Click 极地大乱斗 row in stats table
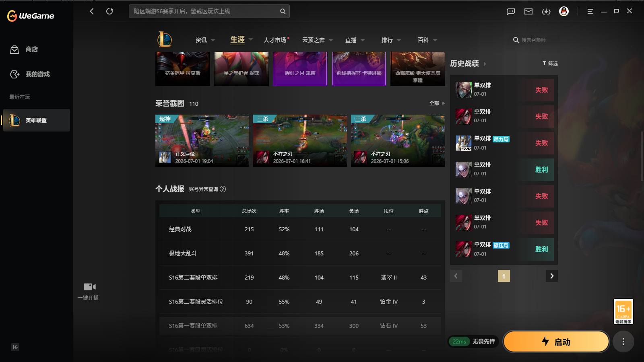This screenshot has height=362, width=644. (300, 253)
